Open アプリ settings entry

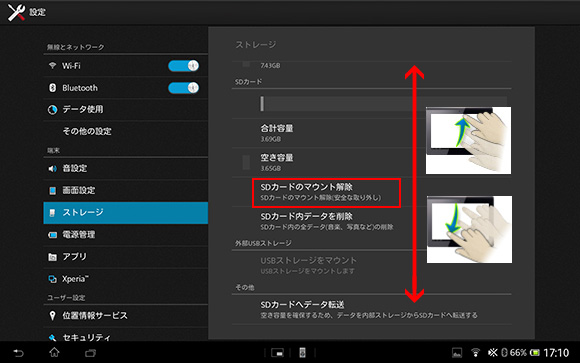click(125, 257)
